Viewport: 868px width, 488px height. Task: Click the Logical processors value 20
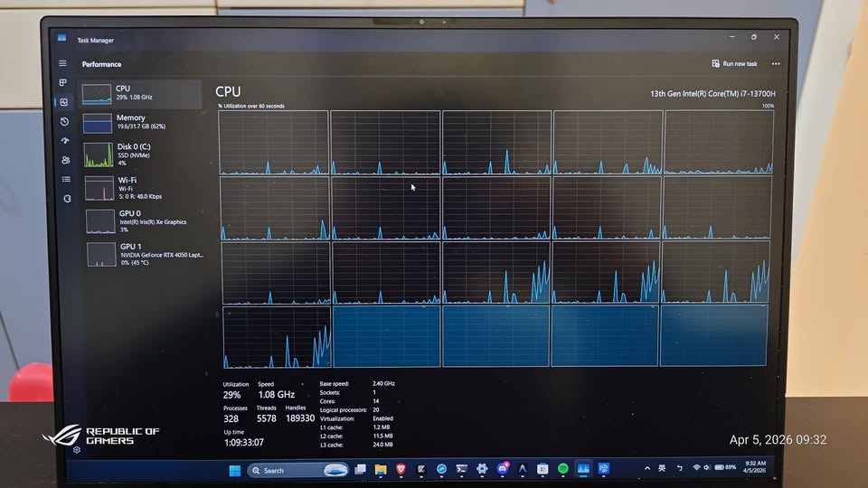376,410
